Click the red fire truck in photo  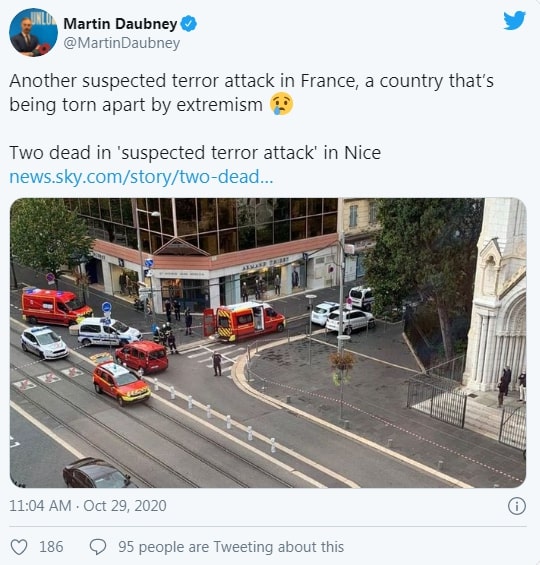coord(244,321)
